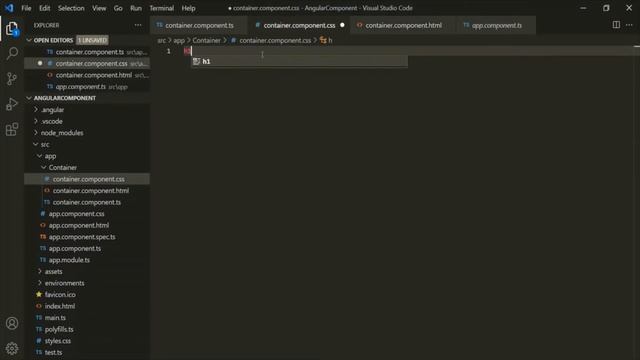
Task: Open the View menu
Action: pyautogui.click(x=99, y=8)
